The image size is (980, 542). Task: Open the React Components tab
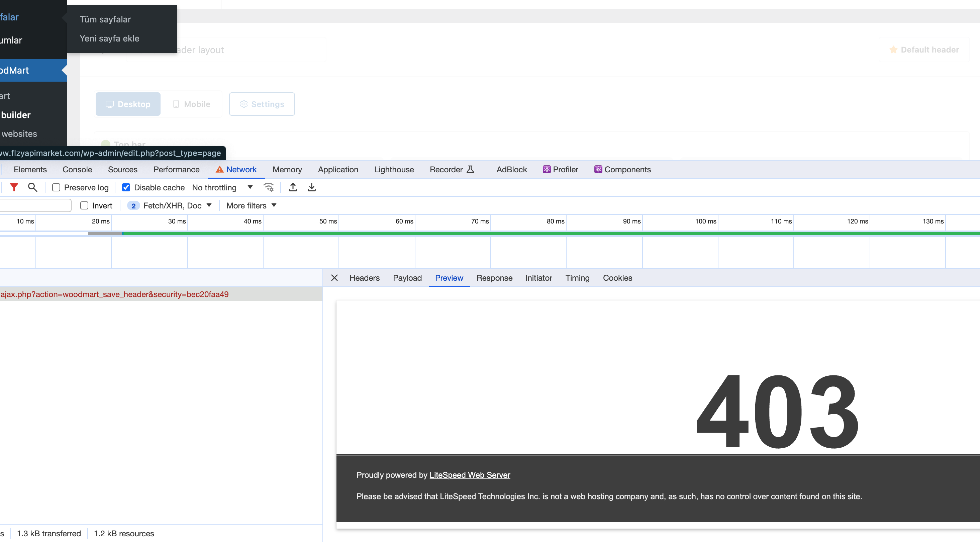pos(622,169)
